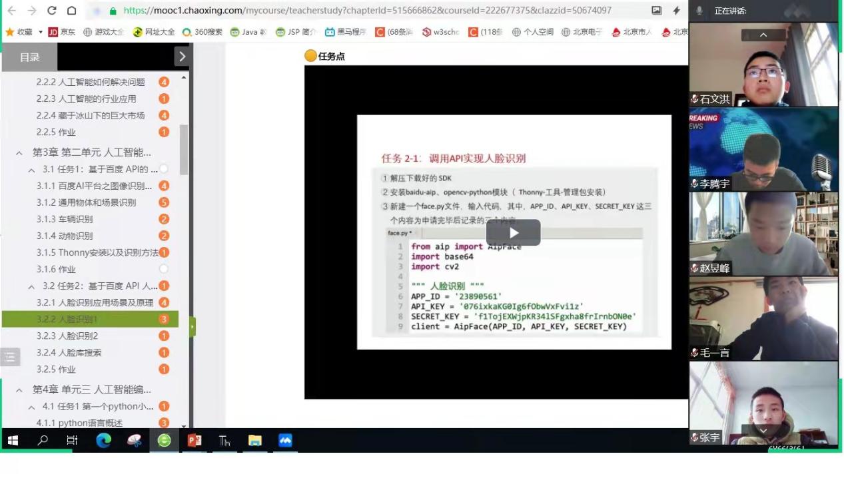The image size is (844, 504).
Task: Click the taskbar search magnifier icon
Action: 43,440
